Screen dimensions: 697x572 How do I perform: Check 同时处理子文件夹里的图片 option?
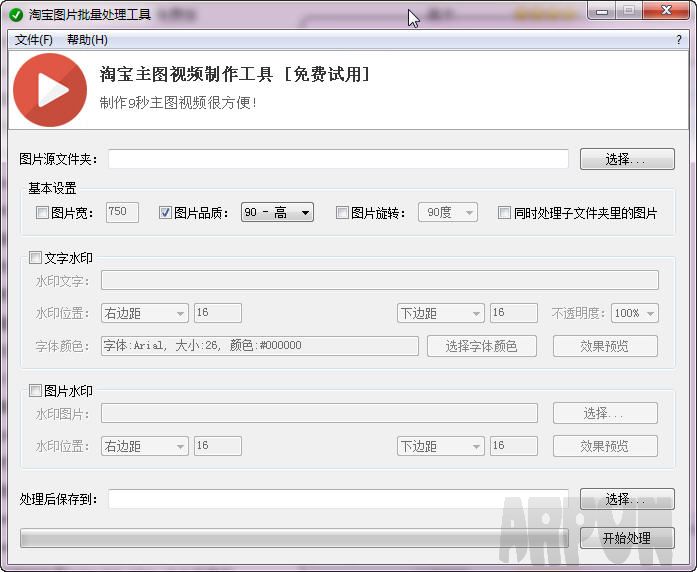coord(505,213)
